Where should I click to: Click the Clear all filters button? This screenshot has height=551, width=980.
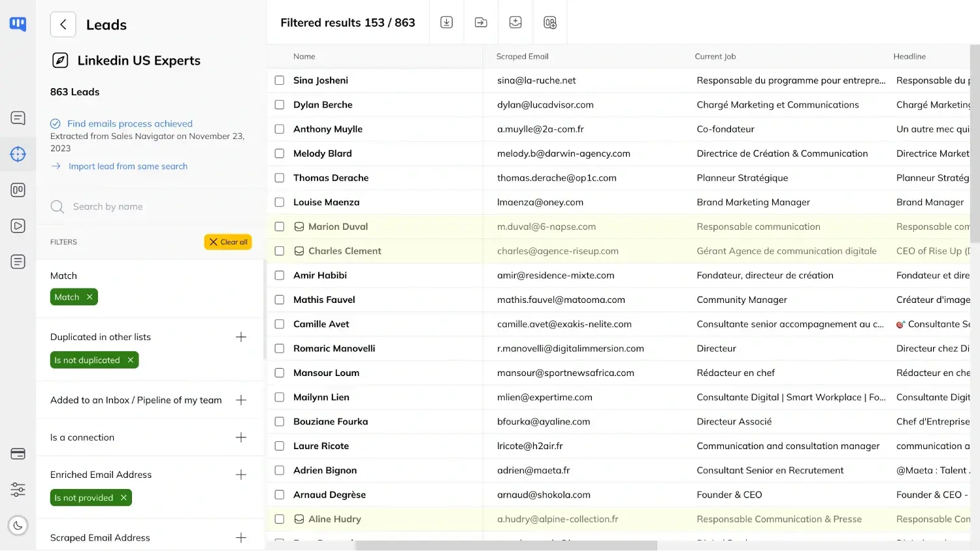tap(228, 242)
